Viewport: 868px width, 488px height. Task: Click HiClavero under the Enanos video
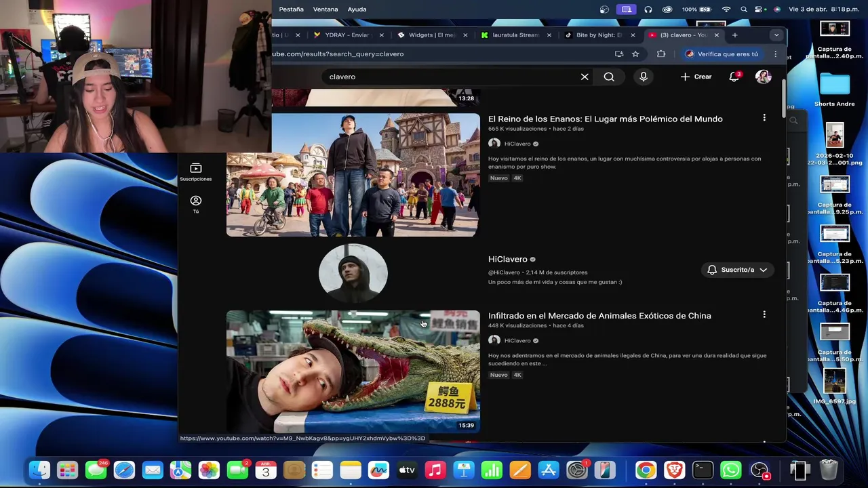[517, 144]
